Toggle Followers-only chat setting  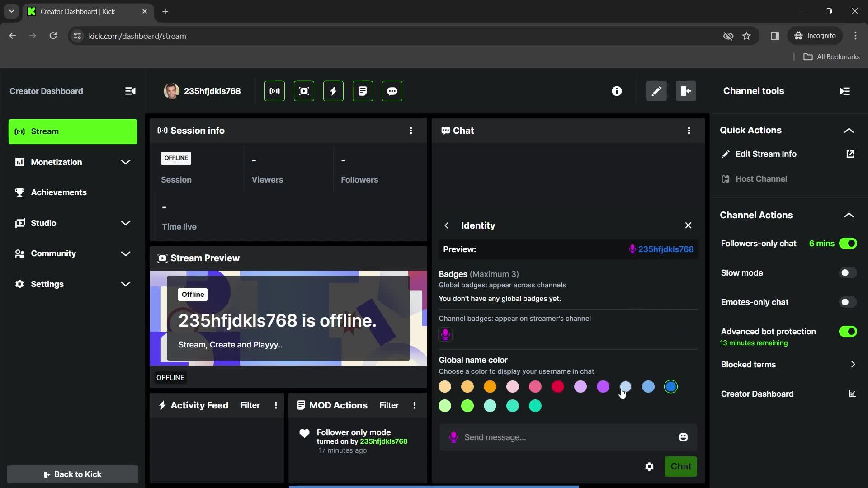(x=849, y=244)
